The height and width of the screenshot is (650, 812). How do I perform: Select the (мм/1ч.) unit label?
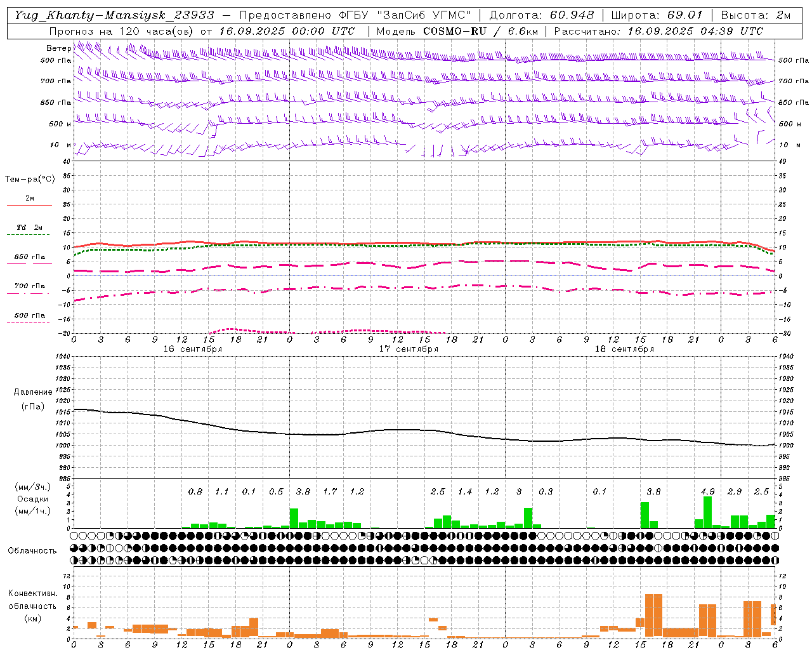pyautogui.click(x=32, y=511)
